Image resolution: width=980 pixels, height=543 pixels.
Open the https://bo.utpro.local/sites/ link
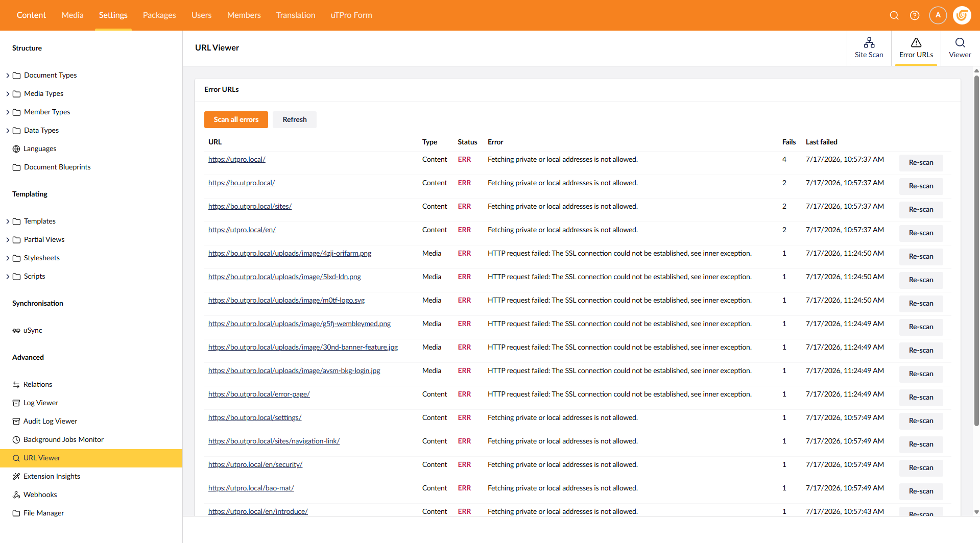click(x=250, y=207)
